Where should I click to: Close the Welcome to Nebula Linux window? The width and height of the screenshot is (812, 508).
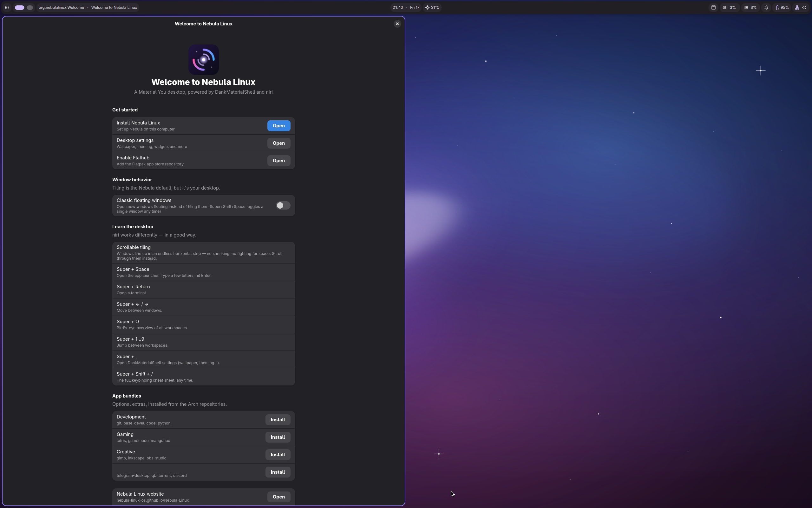397,24
